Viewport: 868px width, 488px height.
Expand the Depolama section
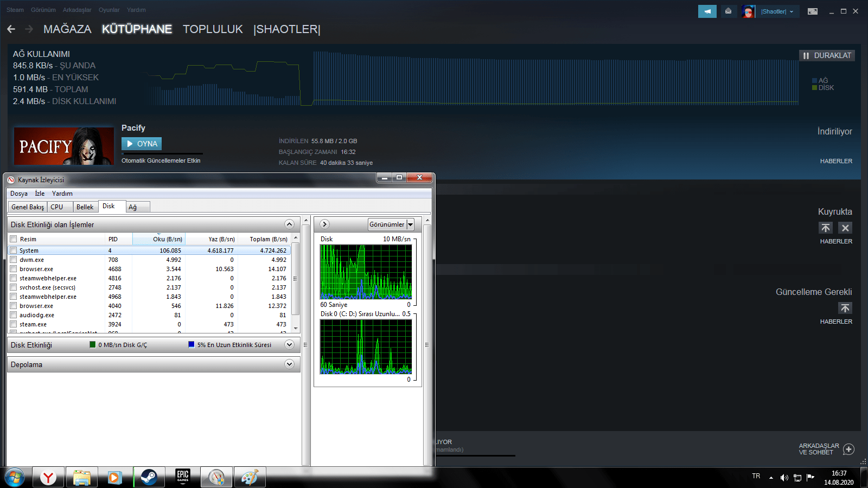(289, 364)
